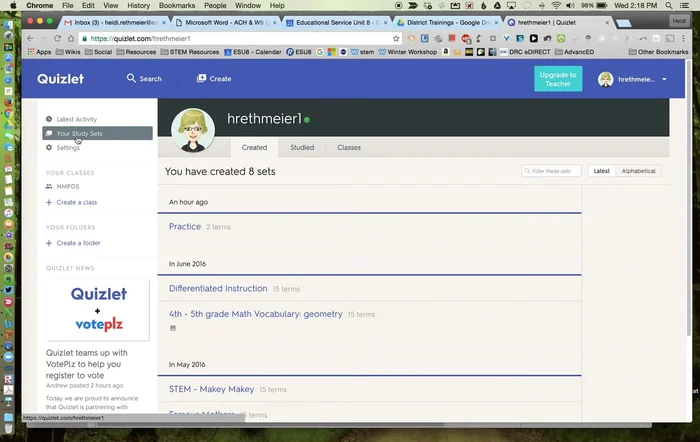Click the Filter these sets field

pos(551,171)
